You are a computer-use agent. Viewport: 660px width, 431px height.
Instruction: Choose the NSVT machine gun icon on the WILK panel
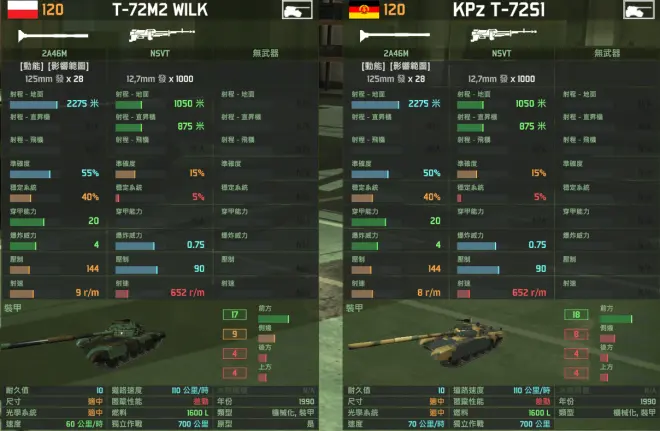coord(162,34)
